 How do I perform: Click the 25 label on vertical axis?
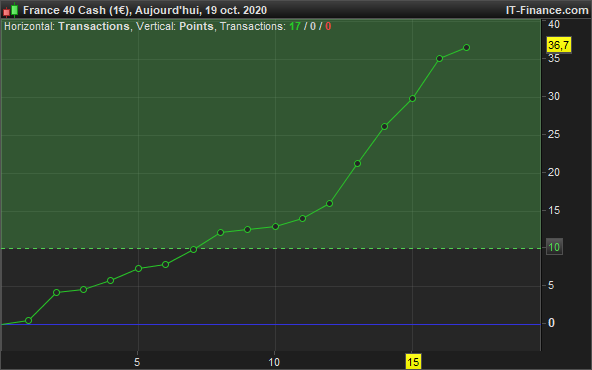point(554,134)
